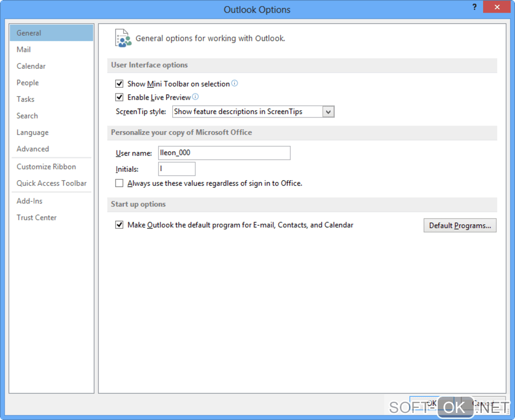Click the Start up options heading

[x=138, y=204]
